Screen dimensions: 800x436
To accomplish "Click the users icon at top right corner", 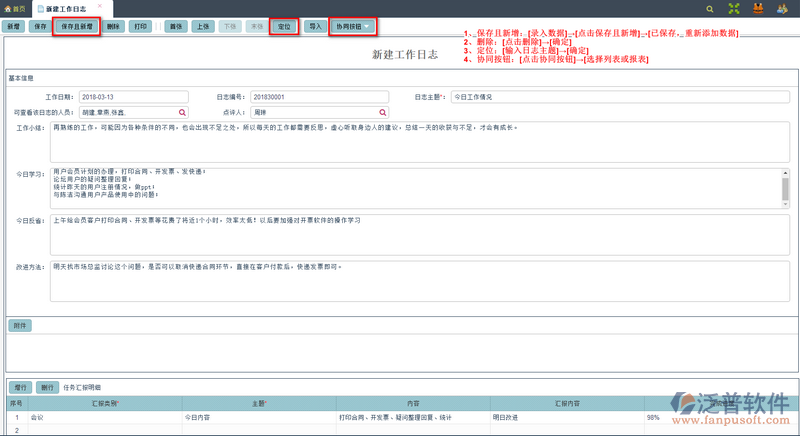I will [x=782, y=9].
